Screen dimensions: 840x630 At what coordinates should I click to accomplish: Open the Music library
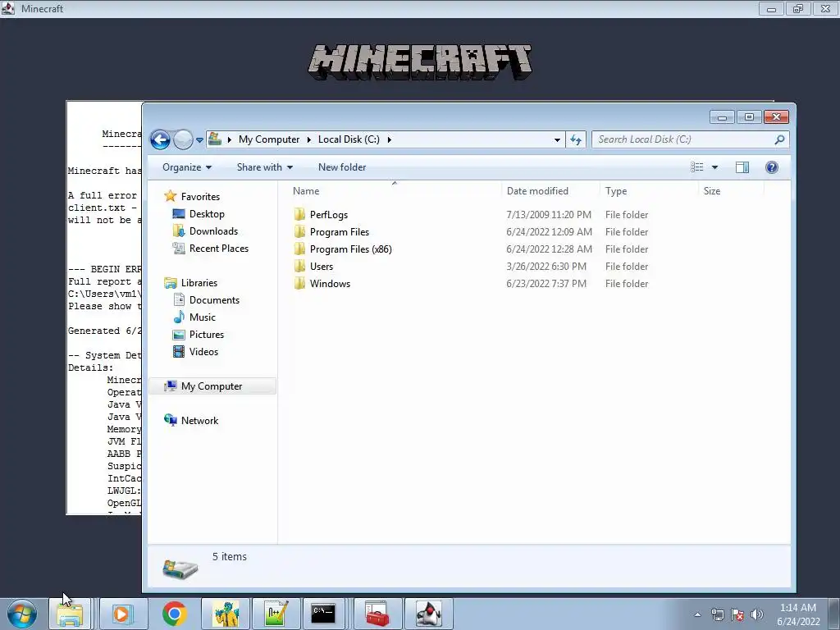pyautogui.click(x=202, y=317)
